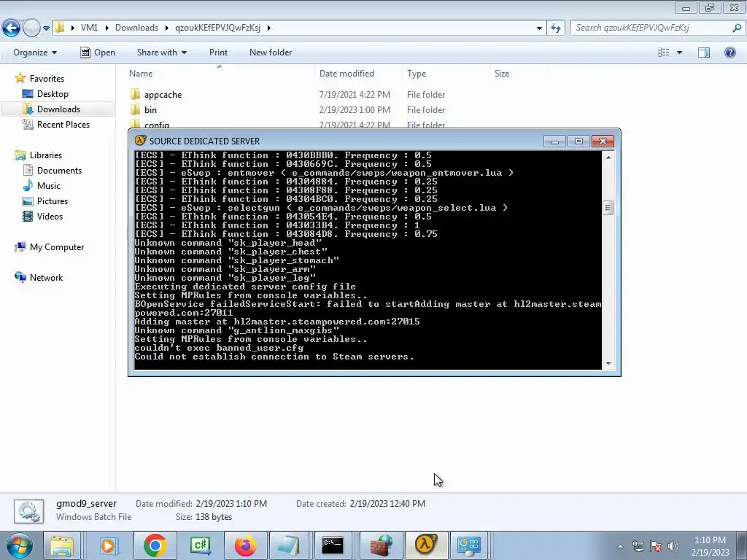Close the Source Dedicated Server window

click(x=603, y=141)
